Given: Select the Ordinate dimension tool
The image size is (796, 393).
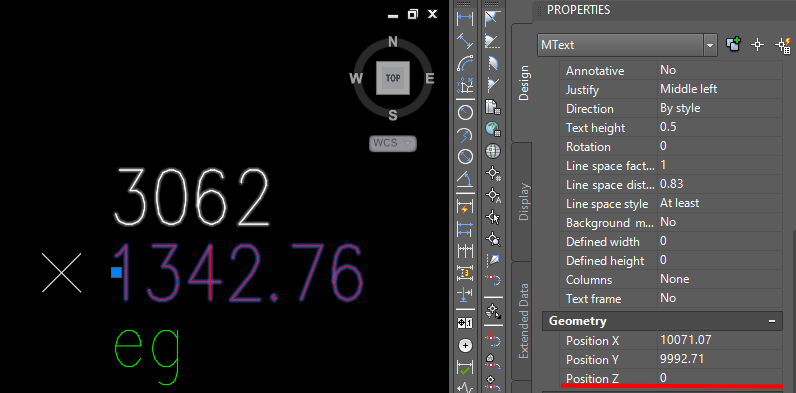Looking at the screenshot, I should click(x=465, y=85).
